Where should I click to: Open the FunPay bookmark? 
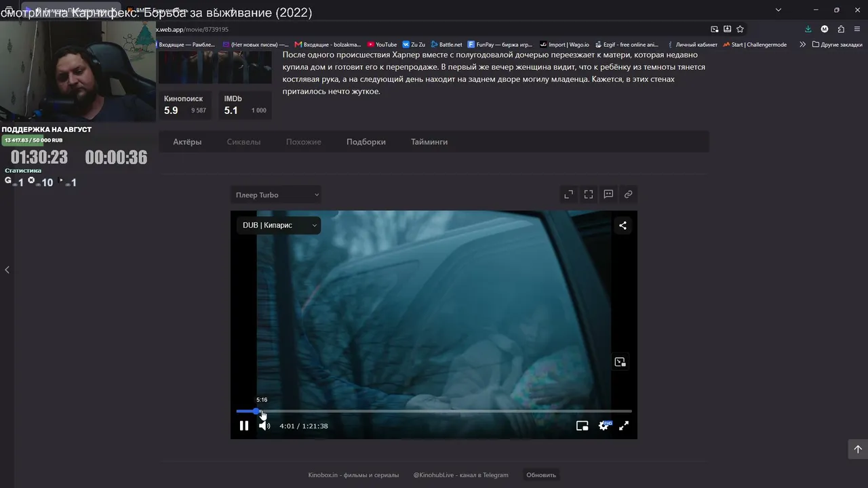tap(500, 45)
